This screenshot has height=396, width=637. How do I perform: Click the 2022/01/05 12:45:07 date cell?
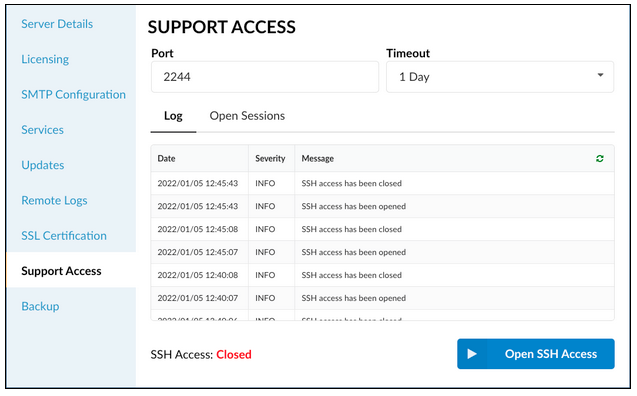pyautogui.click(x=197, y=252)
